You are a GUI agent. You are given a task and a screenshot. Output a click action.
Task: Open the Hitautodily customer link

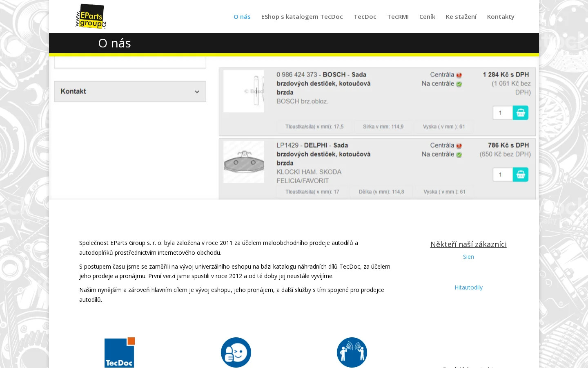[x=468, y=287]
